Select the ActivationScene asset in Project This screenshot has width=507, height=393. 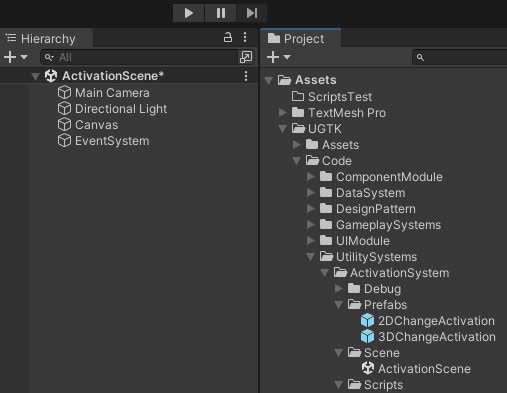coord(416,369)
